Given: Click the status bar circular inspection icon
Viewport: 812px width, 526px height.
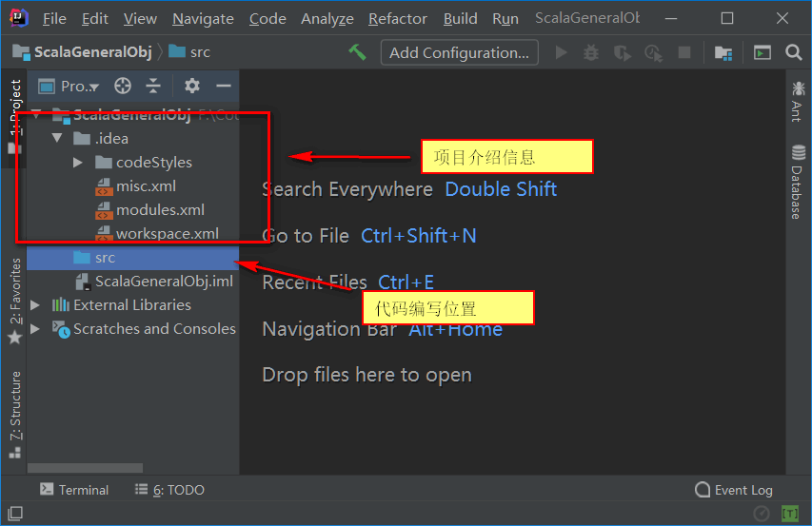Looking at the screenshot, I should pos(762,514).
